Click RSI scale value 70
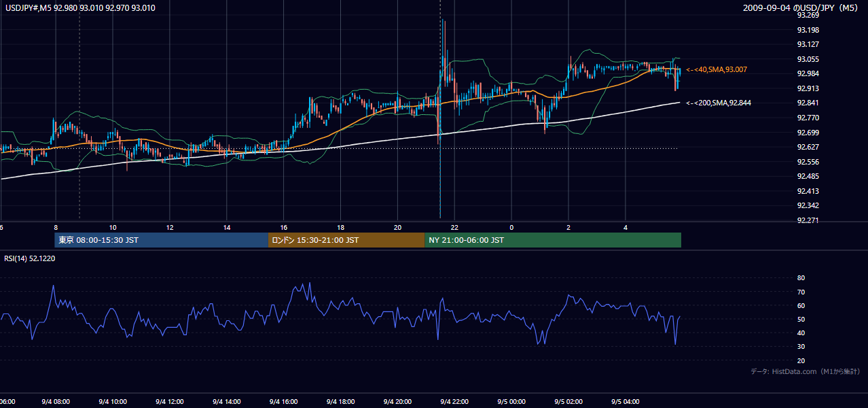Screen dimensions: 868x408 click(x=801, y=292)
